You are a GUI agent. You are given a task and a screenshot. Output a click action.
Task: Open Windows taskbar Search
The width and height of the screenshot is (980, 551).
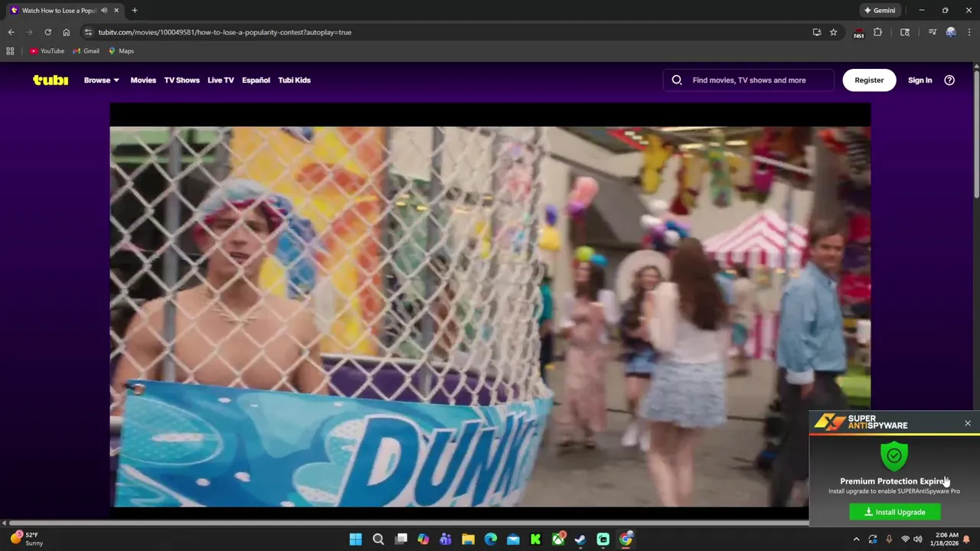pos(378,539)
